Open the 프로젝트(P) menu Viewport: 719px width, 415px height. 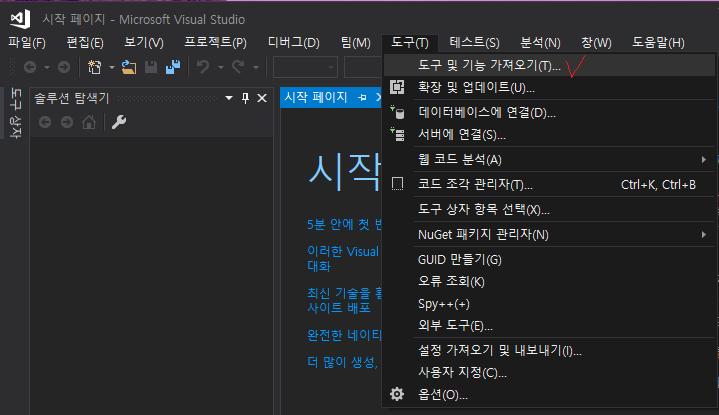(215, 43)
